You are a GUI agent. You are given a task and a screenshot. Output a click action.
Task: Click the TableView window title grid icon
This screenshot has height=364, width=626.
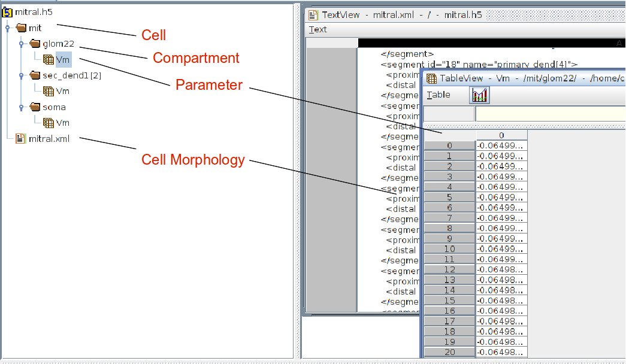(431, 78)
